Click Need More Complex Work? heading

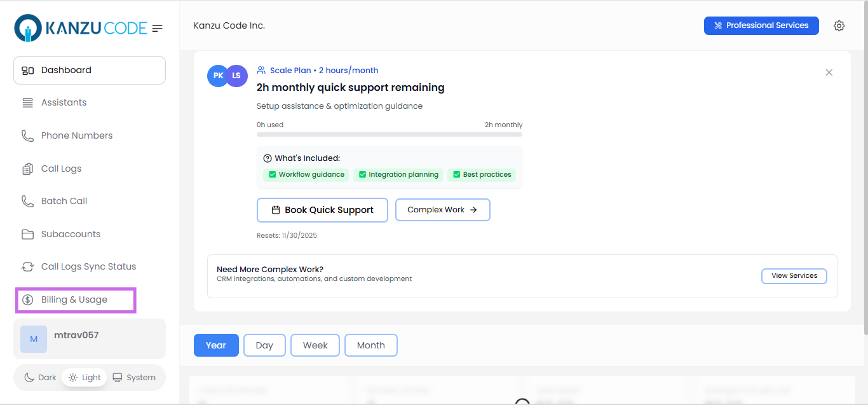pos(270,270)
